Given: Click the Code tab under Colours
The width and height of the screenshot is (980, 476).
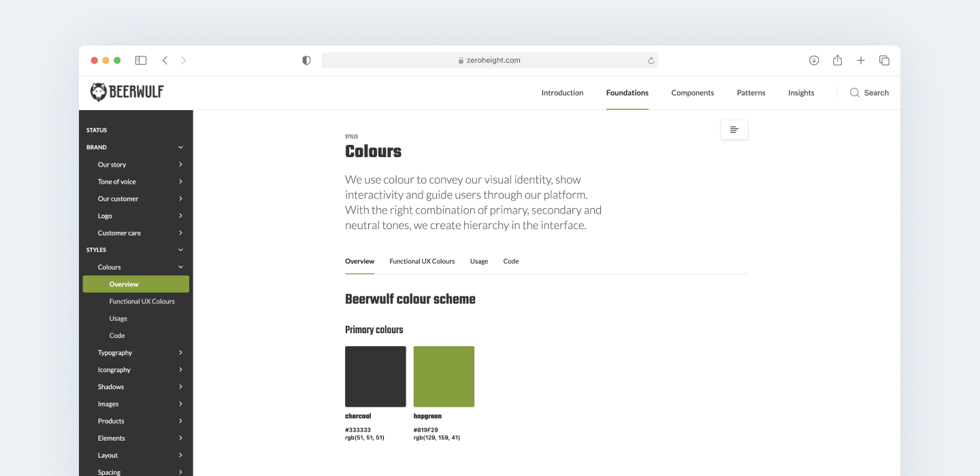Looking at the screenshot, I should point(510,261).
